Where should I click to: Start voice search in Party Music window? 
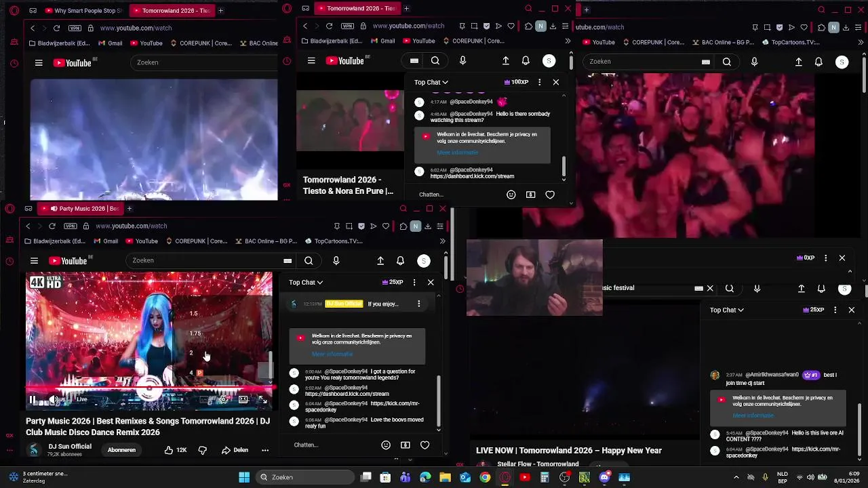click(336, 261)
